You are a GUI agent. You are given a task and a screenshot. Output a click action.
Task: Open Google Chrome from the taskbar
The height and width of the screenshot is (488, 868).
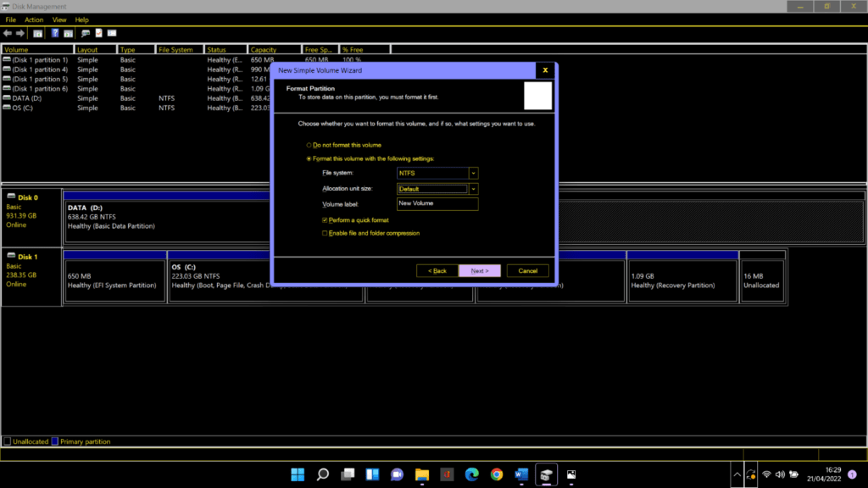click(x=496, y=474)
